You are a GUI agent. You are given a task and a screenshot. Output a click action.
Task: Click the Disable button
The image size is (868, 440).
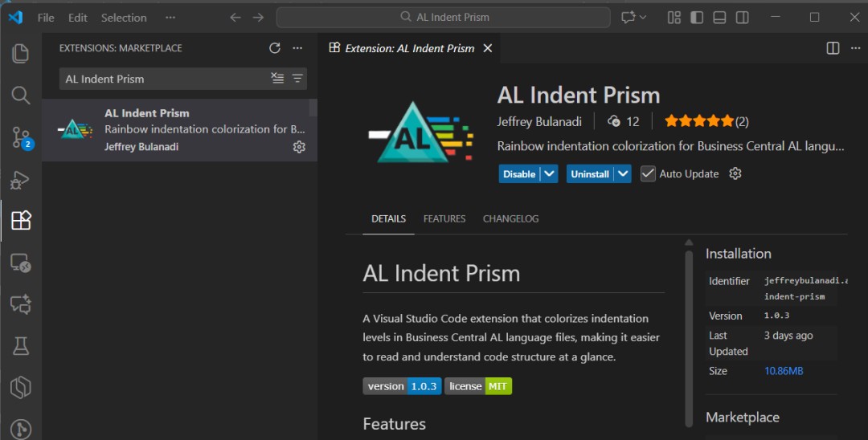coord(519,173)
